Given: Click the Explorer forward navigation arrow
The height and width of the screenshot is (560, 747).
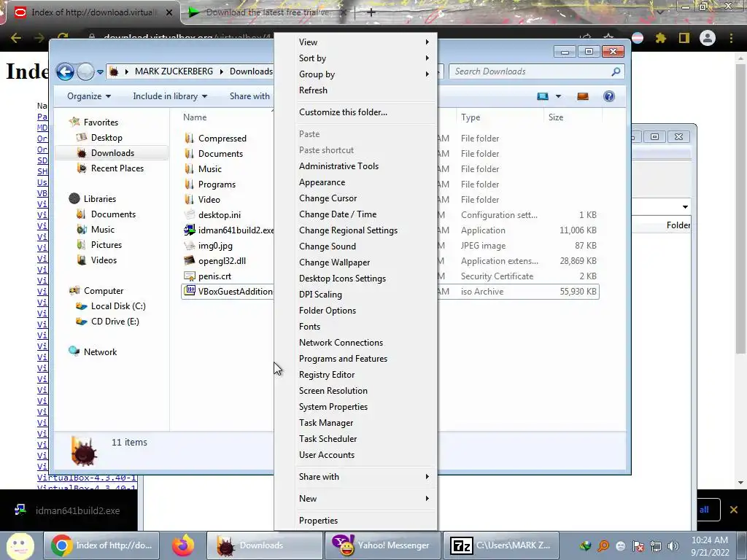Looking at the screenshot, I should [86, 72].
